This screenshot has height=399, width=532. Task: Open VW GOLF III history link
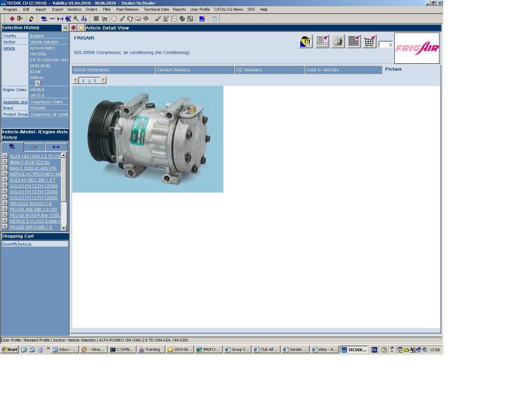pyautogui.click(x=30, y=204)
